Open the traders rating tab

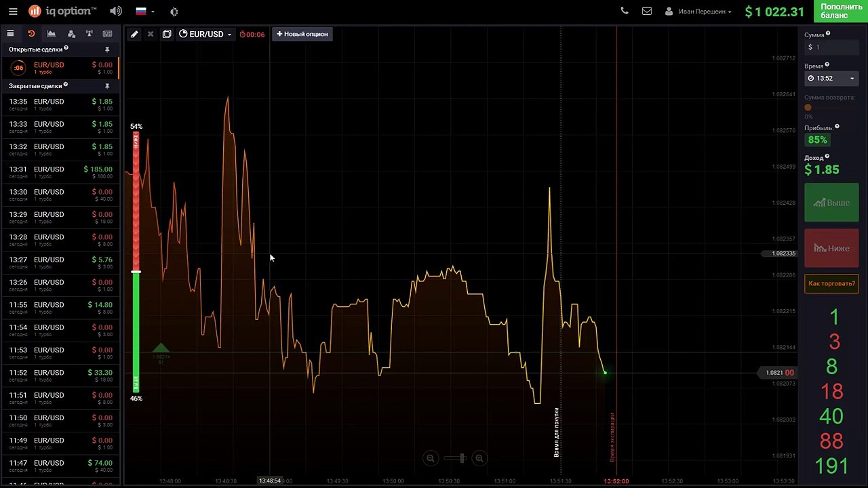point(71,33)
